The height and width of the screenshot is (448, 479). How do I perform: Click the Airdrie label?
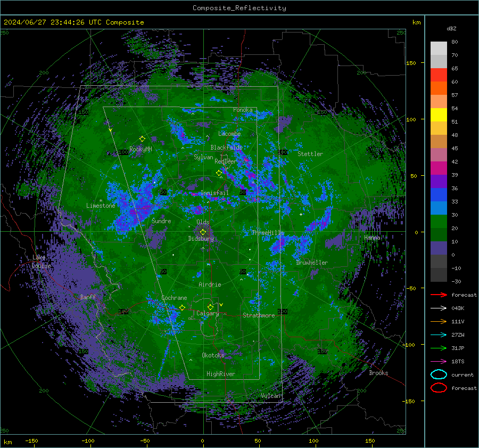pos(210,284)
